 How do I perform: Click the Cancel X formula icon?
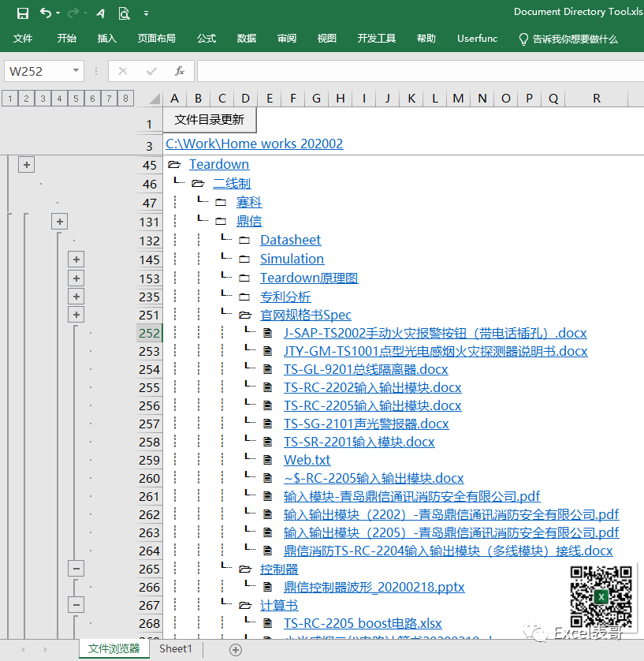(123, 71)
